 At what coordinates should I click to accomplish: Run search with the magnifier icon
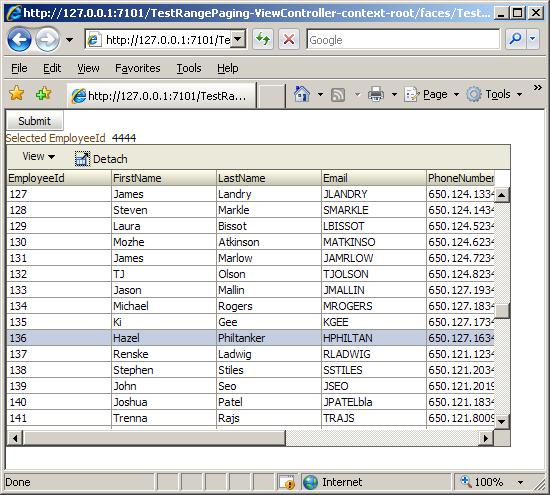click(x=515, y=39)
